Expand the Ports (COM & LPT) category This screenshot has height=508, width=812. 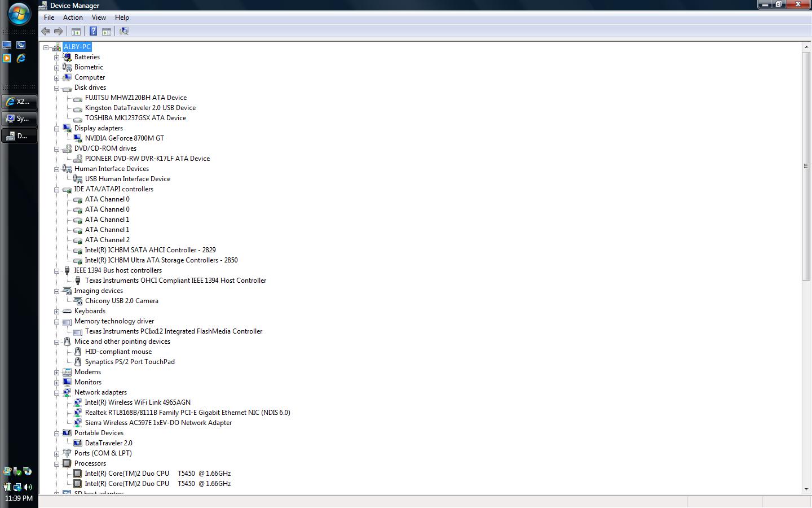pyautogui.click(x=57, y=454)
